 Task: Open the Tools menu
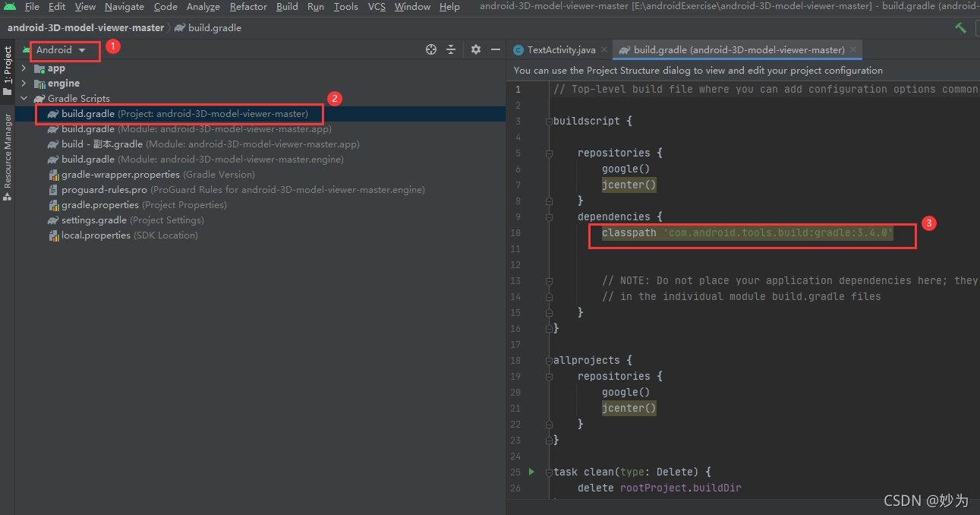(346, 7)
